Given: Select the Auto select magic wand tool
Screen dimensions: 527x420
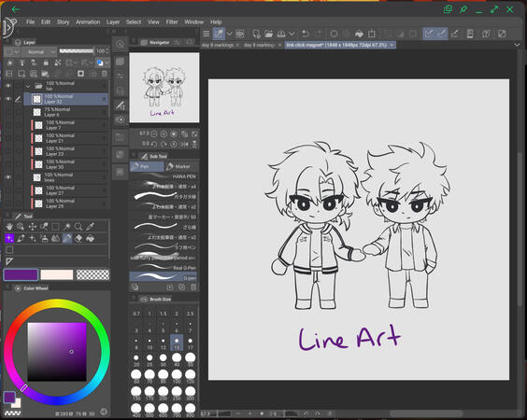Looking at the screenshot, I should point(67,227).
